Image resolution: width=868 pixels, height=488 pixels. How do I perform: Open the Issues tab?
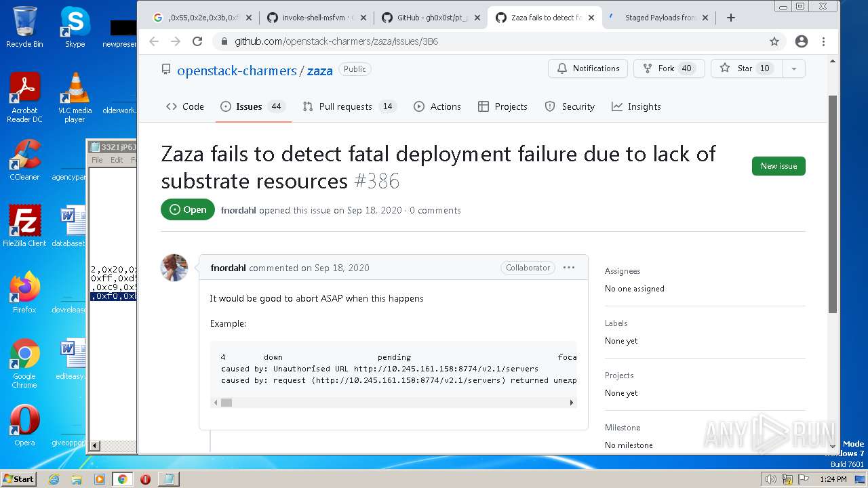pyautogui.click(x=253, y=106)
